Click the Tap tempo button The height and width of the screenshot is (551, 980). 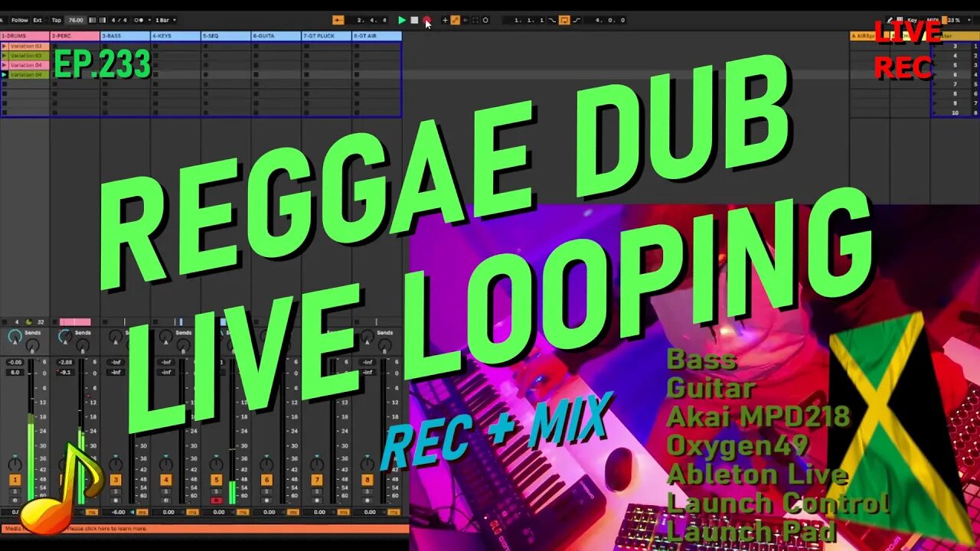56,20
